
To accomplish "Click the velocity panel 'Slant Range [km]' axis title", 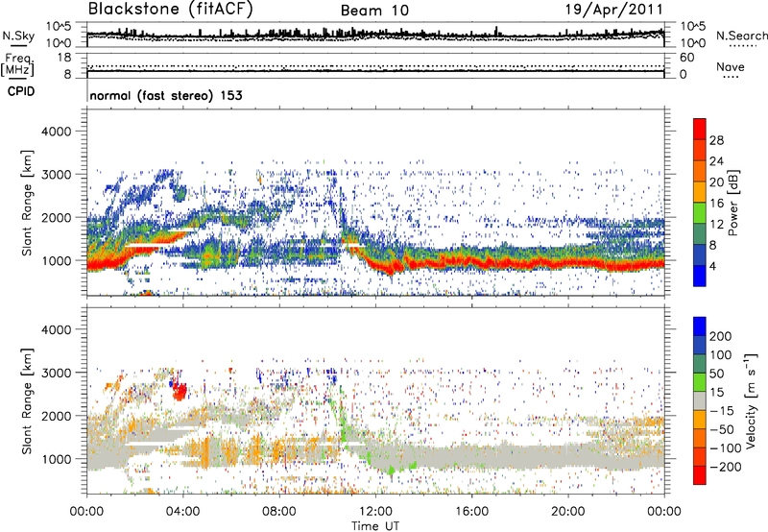I will point(27,401).
